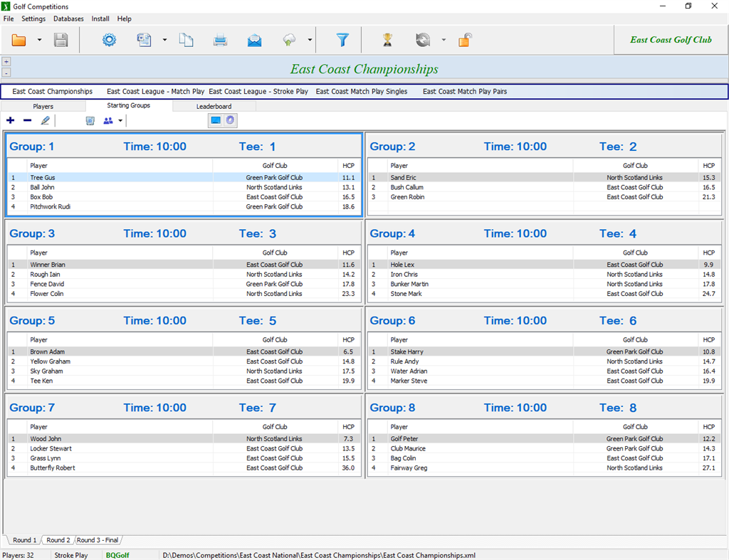Click the open folder icon
The image size is (729, 560).
19,40
